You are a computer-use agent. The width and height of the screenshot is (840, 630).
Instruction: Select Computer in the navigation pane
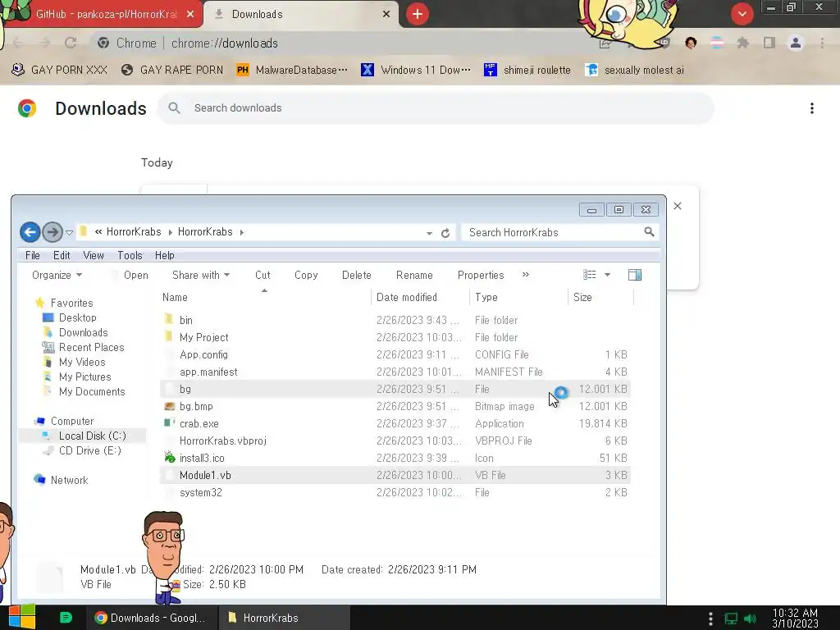coord(72,421)
